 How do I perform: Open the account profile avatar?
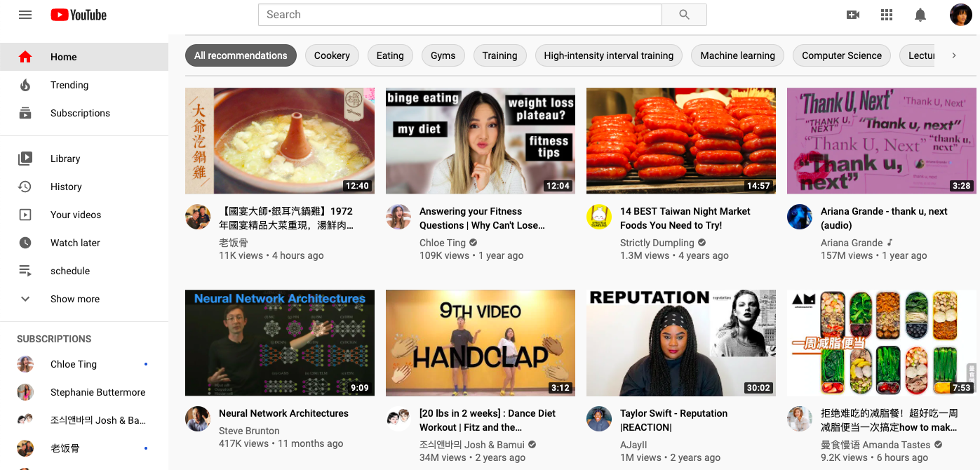pos(960,15)
